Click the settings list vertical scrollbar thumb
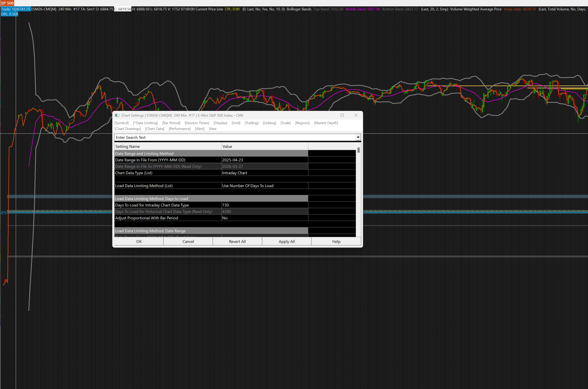This screenshot has width=588, height=389. (x=358, y=150)
